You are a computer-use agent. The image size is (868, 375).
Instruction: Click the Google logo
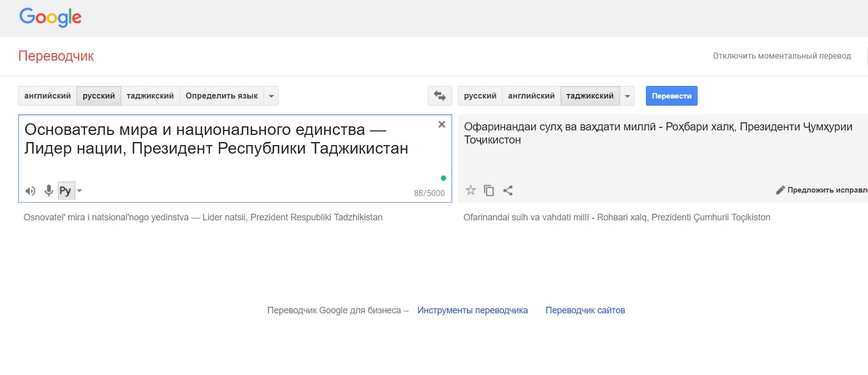point(50,17)
